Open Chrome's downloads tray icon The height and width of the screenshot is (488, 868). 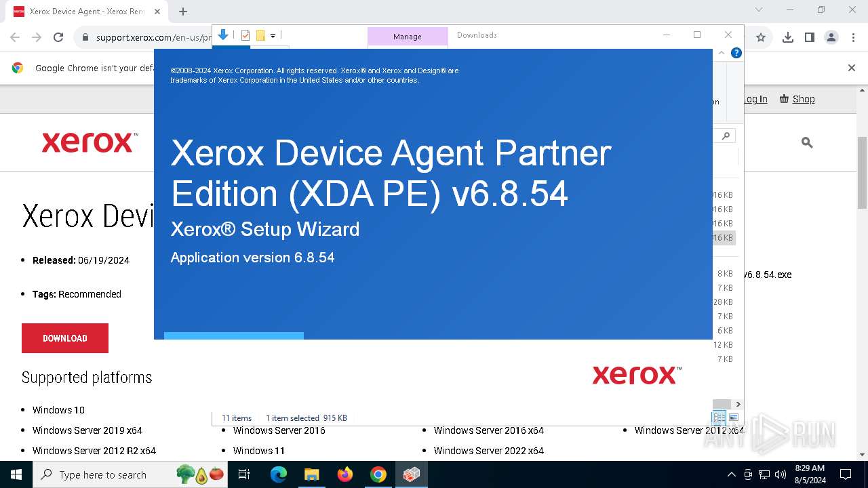point(787,38)
